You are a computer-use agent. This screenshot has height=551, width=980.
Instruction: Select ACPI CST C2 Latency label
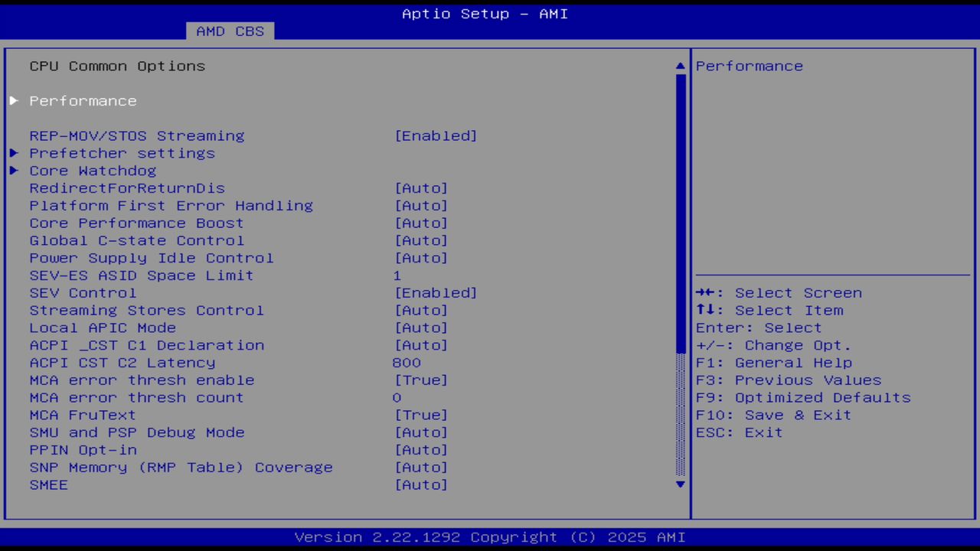click(122, 363)
